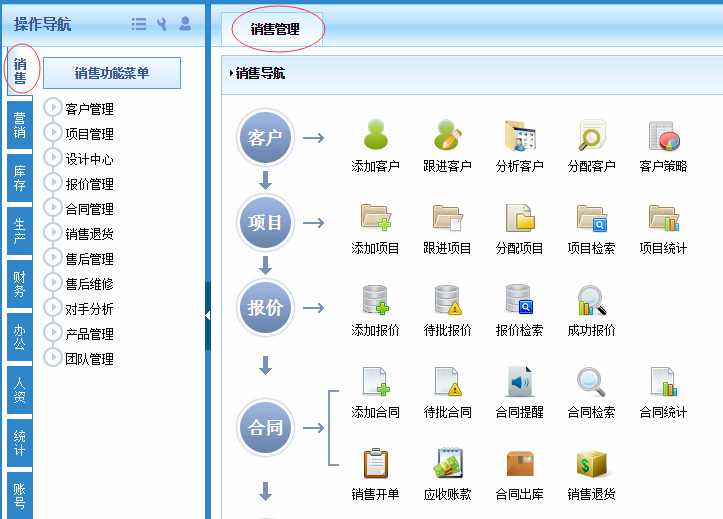The height and width of the screenshot is (519, 723).
Task: Switch to the 财务 vertical tab
Action: 20,284
